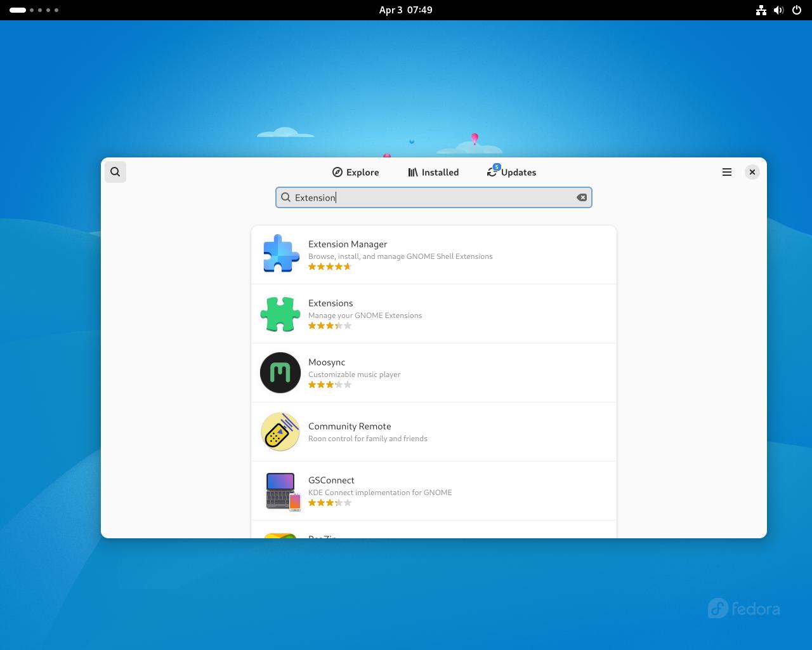812x650 pixels.
Task: Click the GSConnect star rating
Action: coord(330,503)
